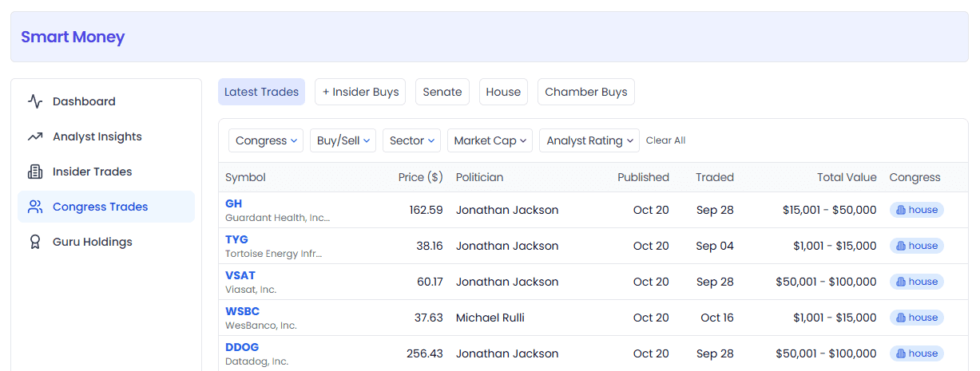Click the house badge in the DDOG row
Image resolution: width=980 pixels, height=371 pixels.
click(x=917, y=353)
